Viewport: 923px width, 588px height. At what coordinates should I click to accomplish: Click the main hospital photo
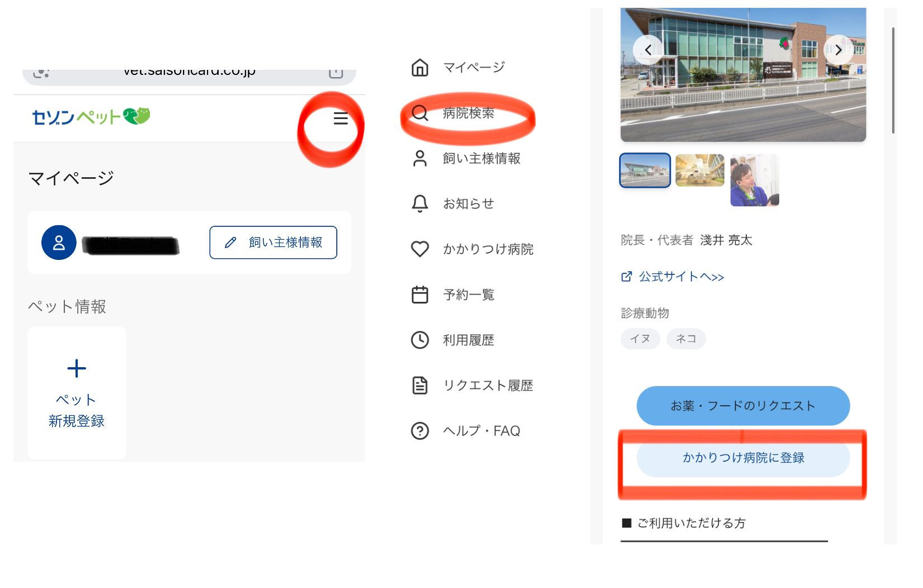point(743,75)
